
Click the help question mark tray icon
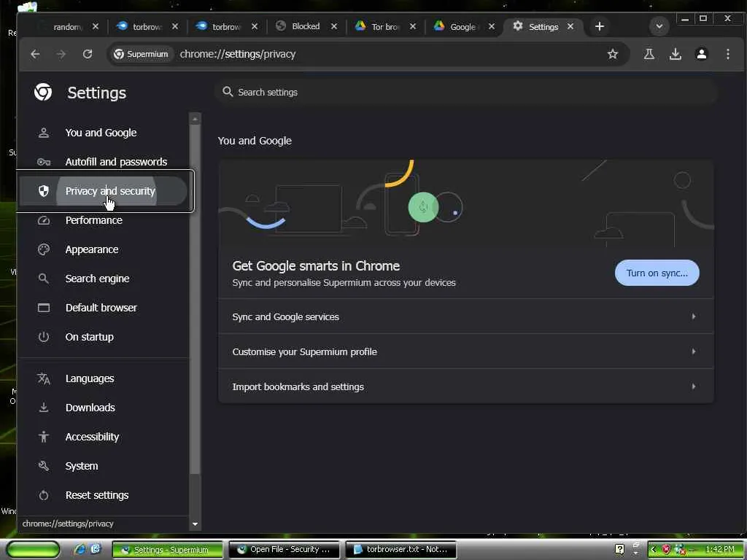pyautogui.click(x=619, y=550)
